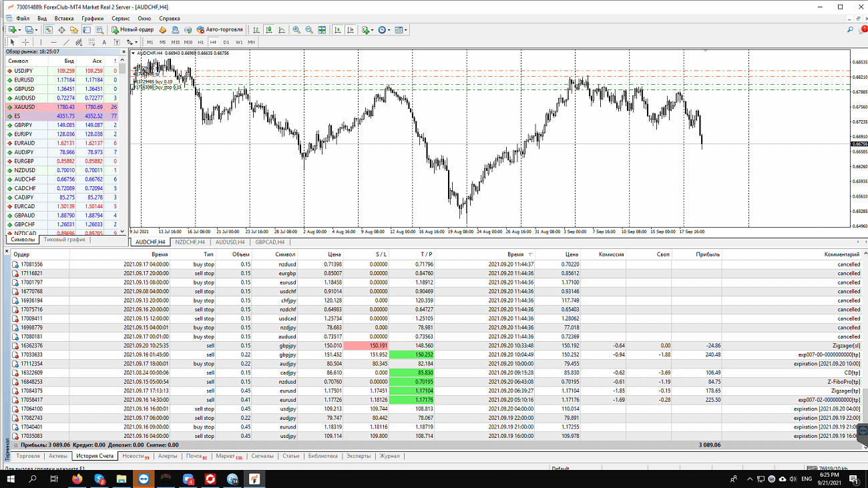Toggle the Авто-торговля button
Image resolution: width=868 pixels, height=488 pixels.
tap(219, 30)
